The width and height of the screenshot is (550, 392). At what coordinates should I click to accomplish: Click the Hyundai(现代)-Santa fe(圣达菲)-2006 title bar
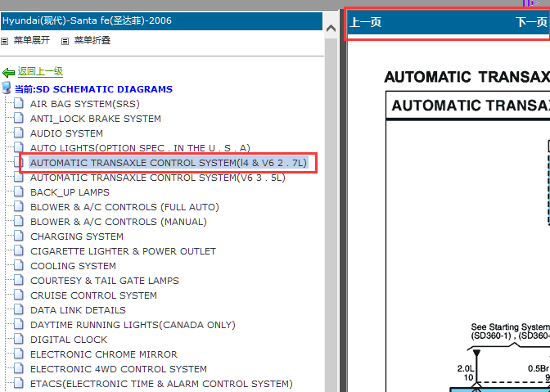click(x=161, y=21)
